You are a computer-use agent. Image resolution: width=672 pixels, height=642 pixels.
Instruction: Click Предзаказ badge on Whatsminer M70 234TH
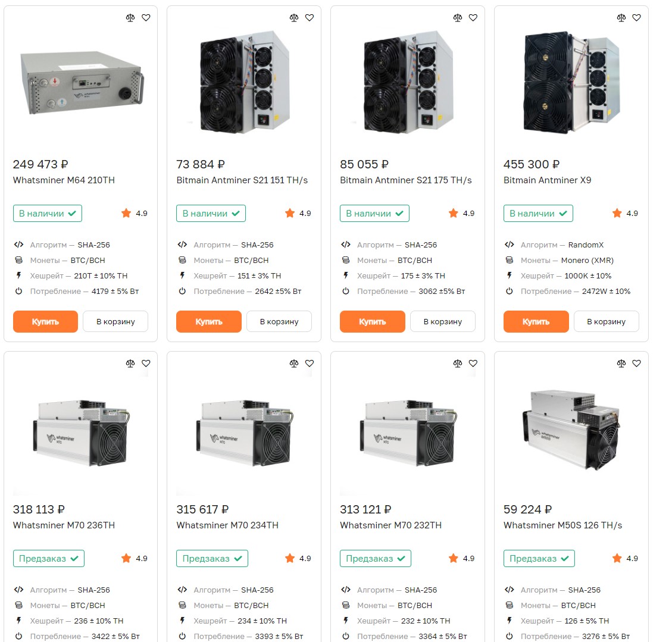pos(212,559)
